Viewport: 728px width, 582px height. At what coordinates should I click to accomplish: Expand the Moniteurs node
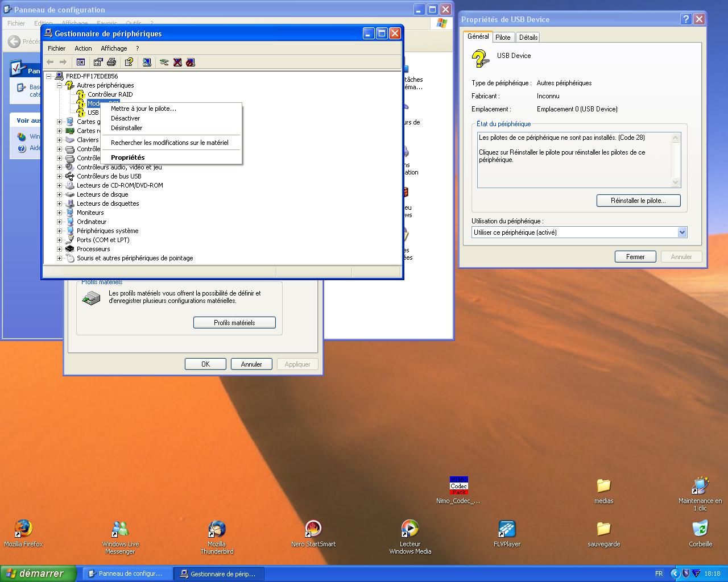pos(59,213)
